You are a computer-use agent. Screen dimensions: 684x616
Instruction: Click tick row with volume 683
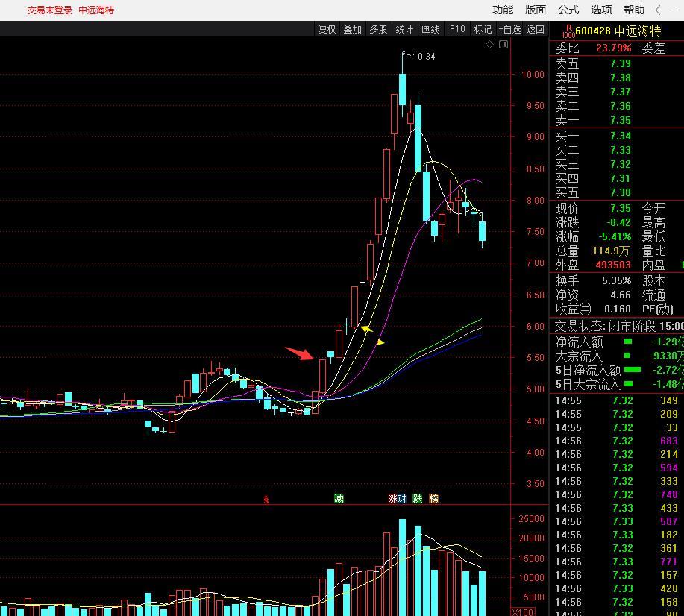pos(616,441)
